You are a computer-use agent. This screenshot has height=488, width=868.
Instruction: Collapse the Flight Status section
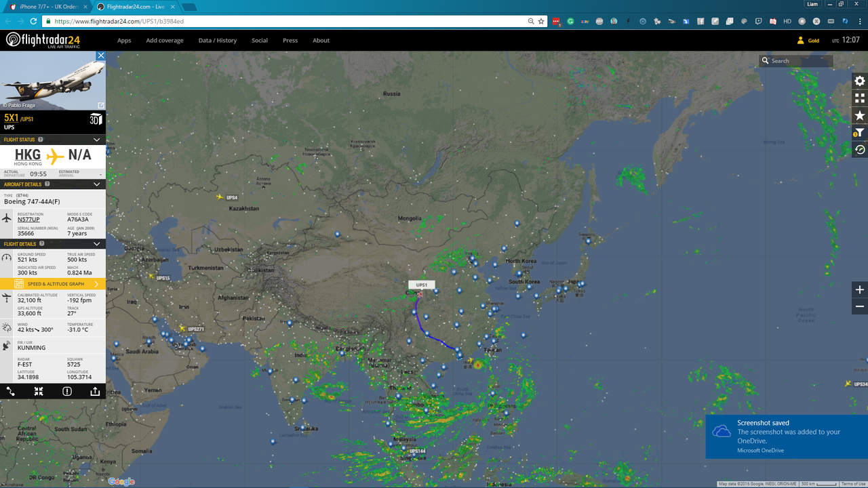point(96,140)
